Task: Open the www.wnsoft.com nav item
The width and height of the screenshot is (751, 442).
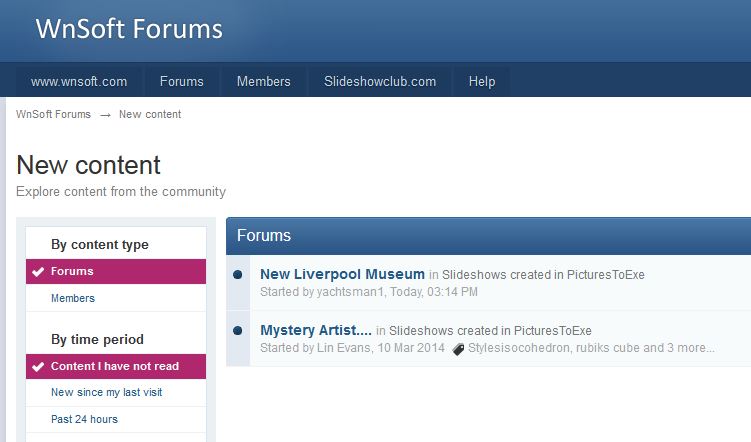Action: (79, 82)
